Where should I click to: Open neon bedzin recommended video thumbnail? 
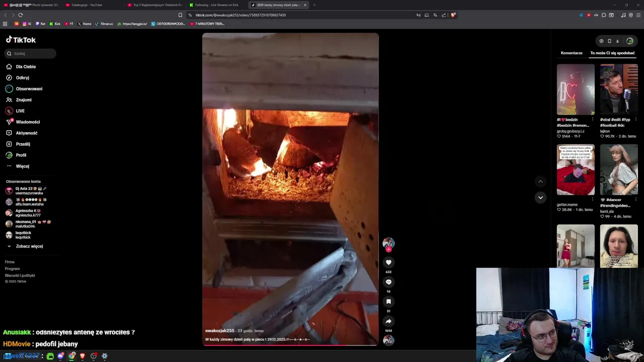(x=576, y=89)
